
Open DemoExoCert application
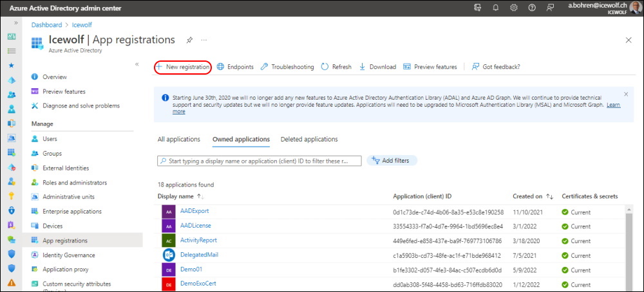point(198,284)
